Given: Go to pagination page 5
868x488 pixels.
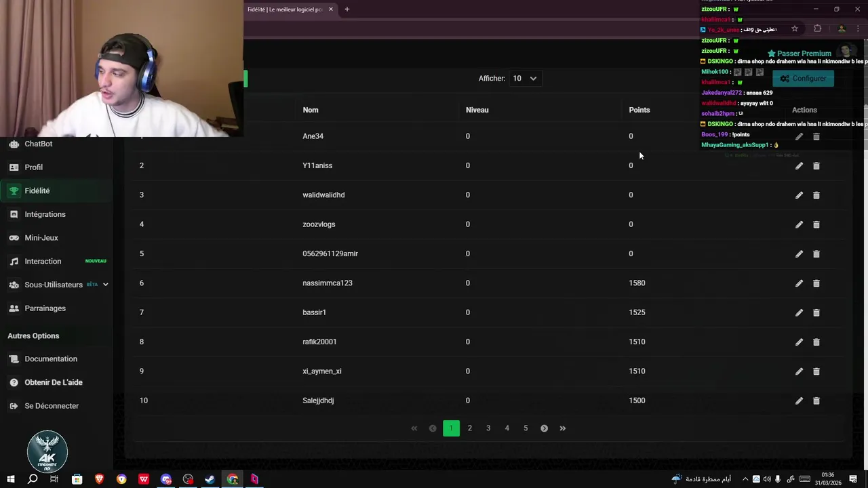Looking at the screenshot, I should [526, 428].
